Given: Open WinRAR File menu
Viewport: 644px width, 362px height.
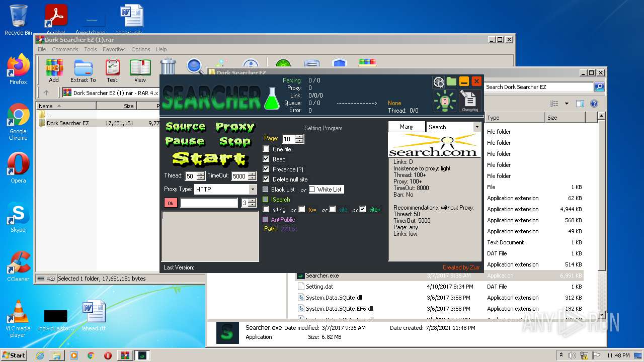Looking at the screenshot, I should 42,49.
